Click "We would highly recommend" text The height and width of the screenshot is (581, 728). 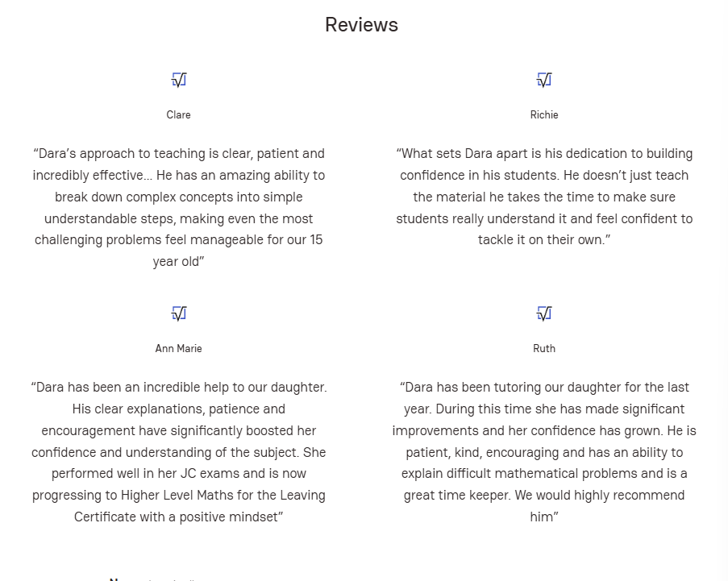[x=599, y=496]
